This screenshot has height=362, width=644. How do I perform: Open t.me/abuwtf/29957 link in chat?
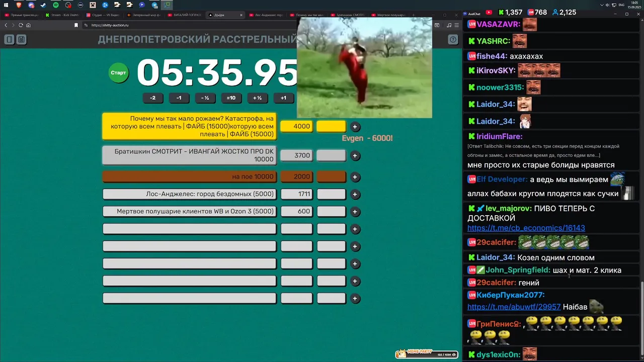(514, 307)
